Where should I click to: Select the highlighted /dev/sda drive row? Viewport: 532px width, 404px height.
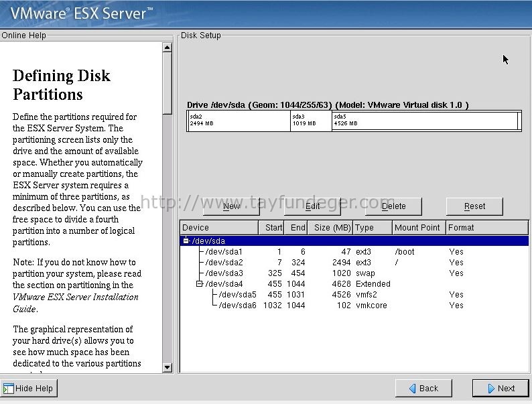pyautogui.click(x=354, y=241)
